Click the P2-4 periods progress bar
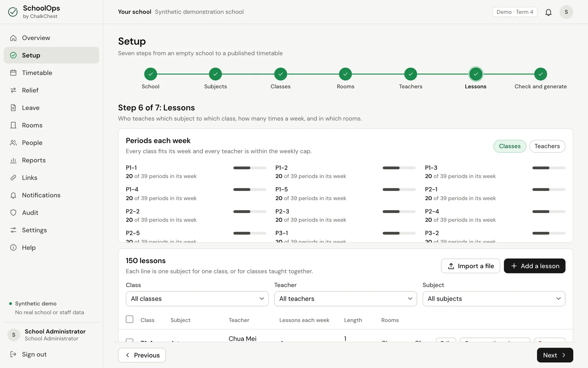588x368 pixels. pyautogui.click(x=549, y=212)
